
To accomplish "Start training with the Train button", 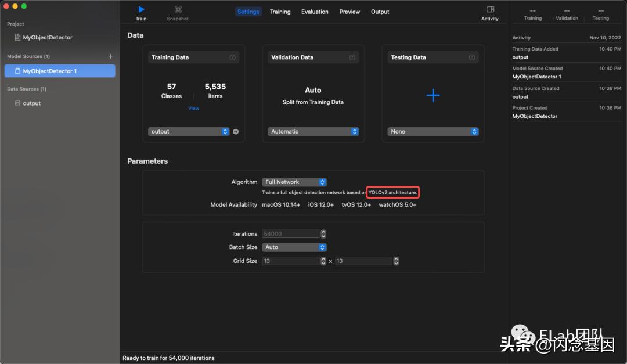I will point(141,9).
